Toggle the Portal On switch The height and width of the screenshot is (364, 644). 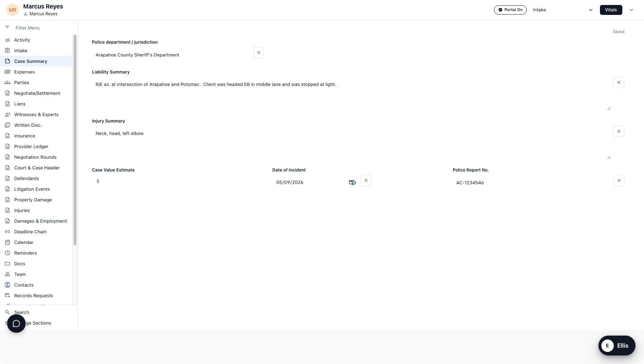coord(510,10)
